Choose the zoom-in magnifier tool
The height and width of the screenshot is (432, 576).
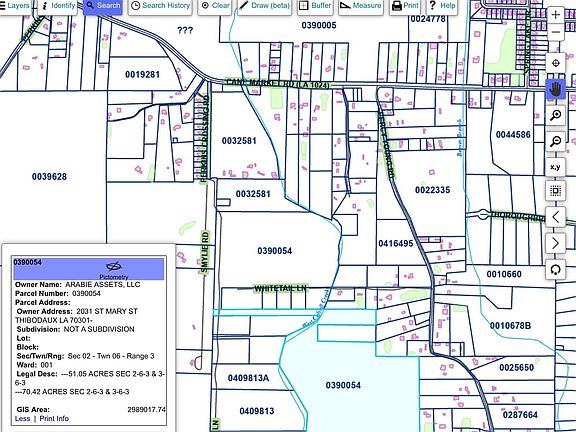[x=555, y=115]
